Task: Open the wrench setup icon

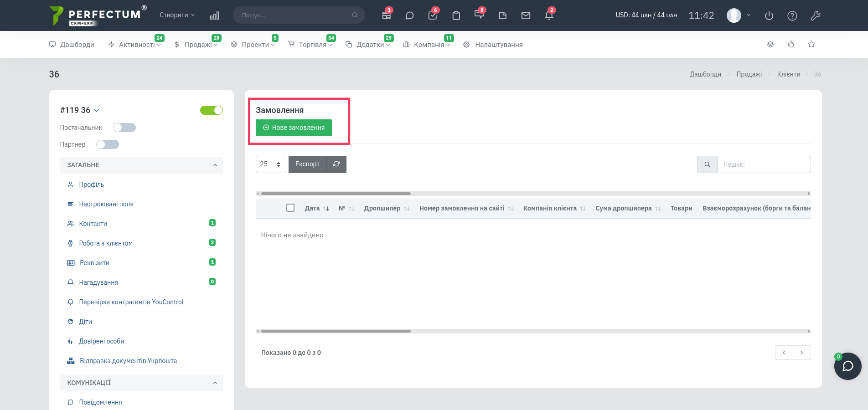Action: [x=816, y=15]
